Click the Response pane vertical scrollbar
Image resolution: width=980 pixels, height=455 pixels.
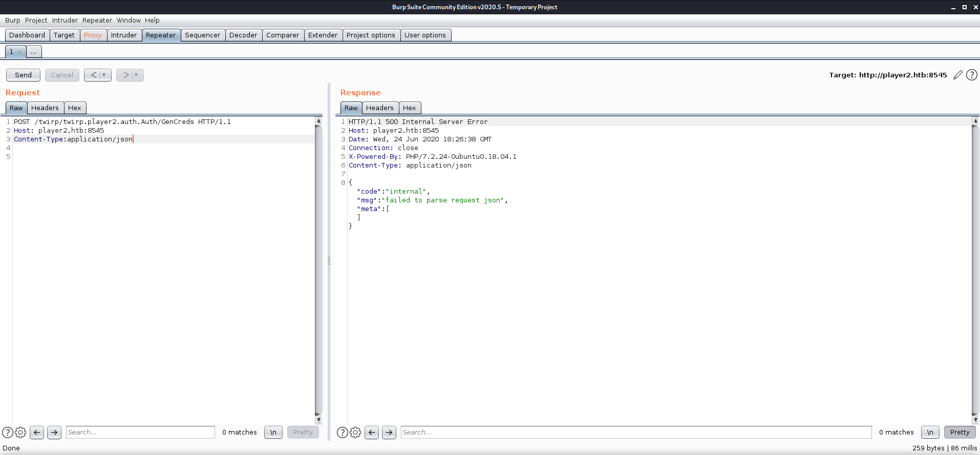[975, 270]
